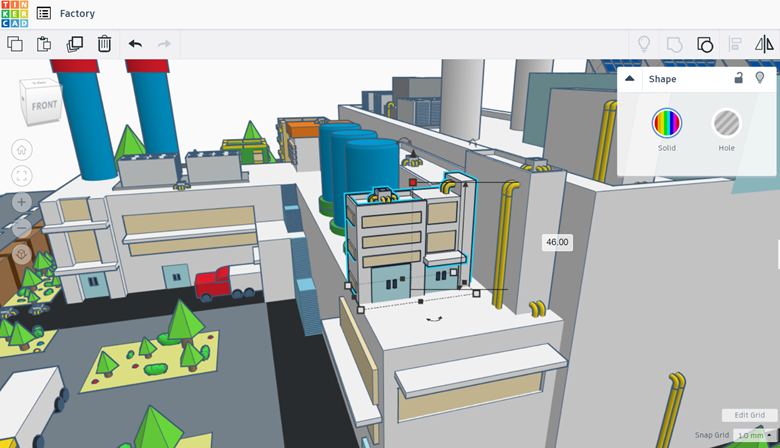This screenshot has height=448, width=780.
Task: Click the FRONT face of the view cube
Action: (x=44, y=106)
